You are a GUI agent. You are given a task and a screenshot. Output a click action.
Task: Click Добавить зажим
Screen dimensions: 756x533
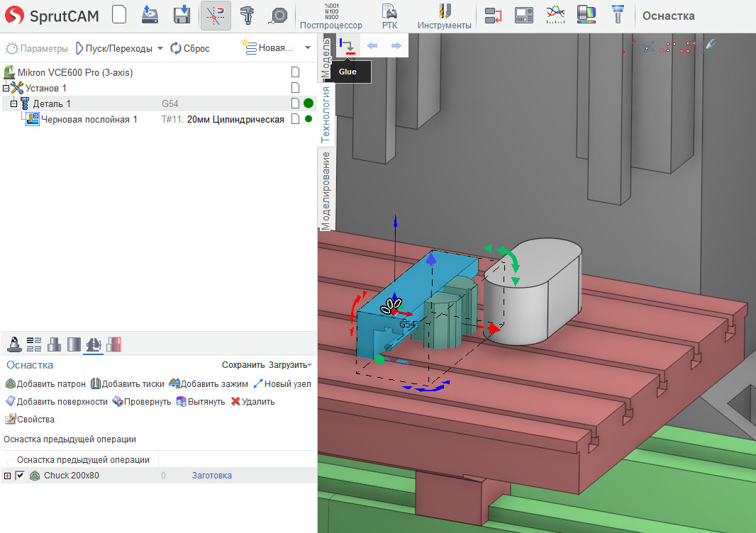(209, 383)
